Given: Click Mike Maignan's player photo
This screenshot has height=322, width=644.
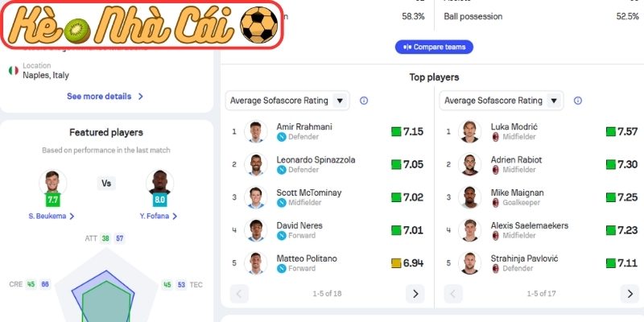Looking at the screenshot, I should 470,197.
